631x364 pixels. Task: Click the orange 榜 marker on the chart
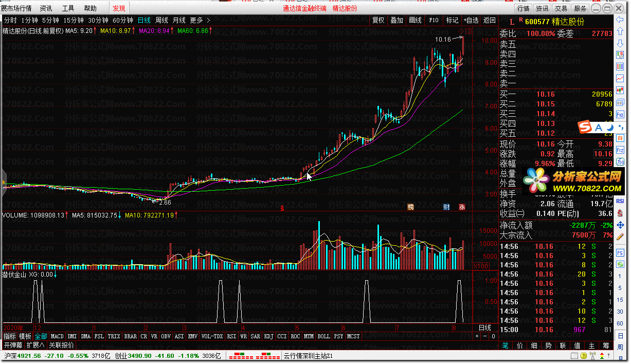(410, 207)
